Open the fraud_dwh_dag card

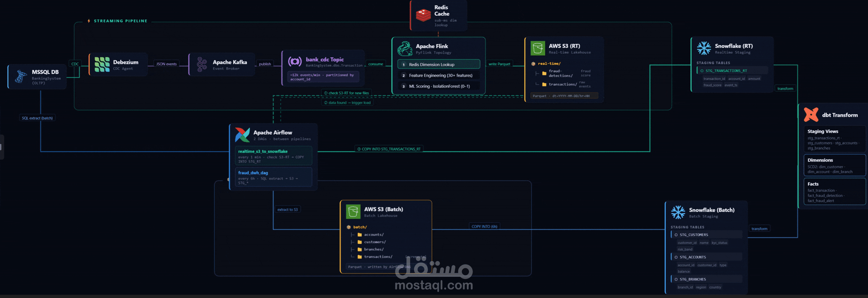(x=273, y=177)
